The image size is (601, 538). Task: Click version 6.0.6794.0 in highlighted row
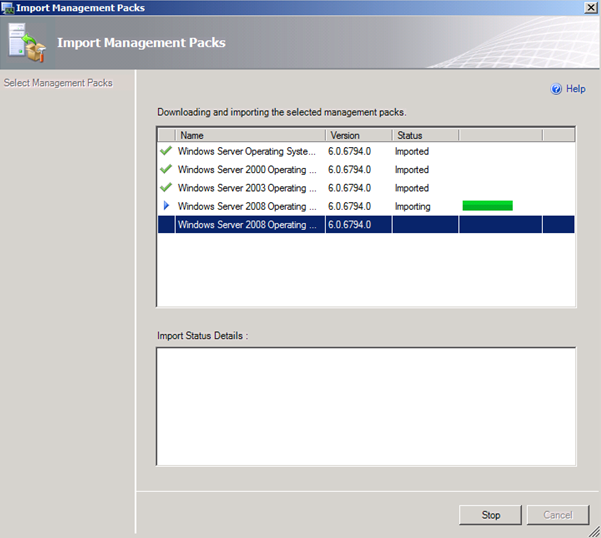click(349, 225)
